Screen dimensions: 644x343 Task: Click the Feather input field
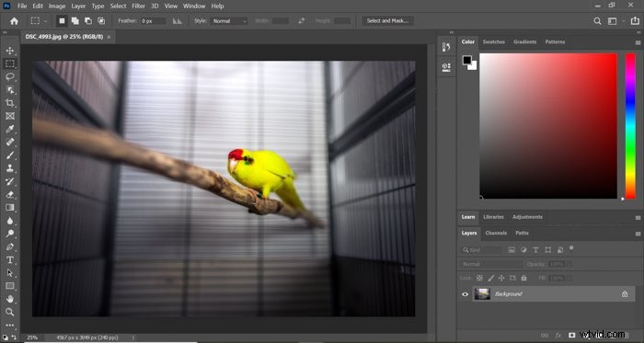tap(153, 21)
